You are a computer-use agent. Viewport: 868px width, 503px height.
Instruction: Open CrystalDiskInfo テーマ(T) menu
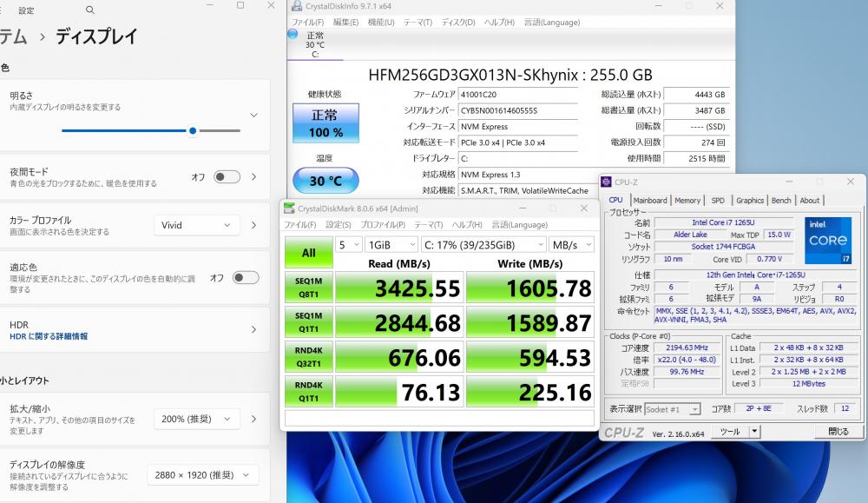coord(418,23)
